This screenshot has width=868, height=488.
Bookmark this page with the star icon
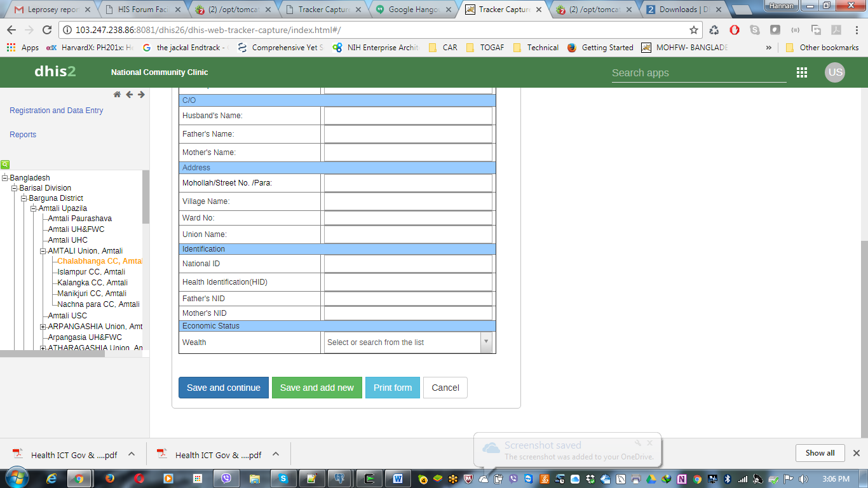[x=694, y=30]
